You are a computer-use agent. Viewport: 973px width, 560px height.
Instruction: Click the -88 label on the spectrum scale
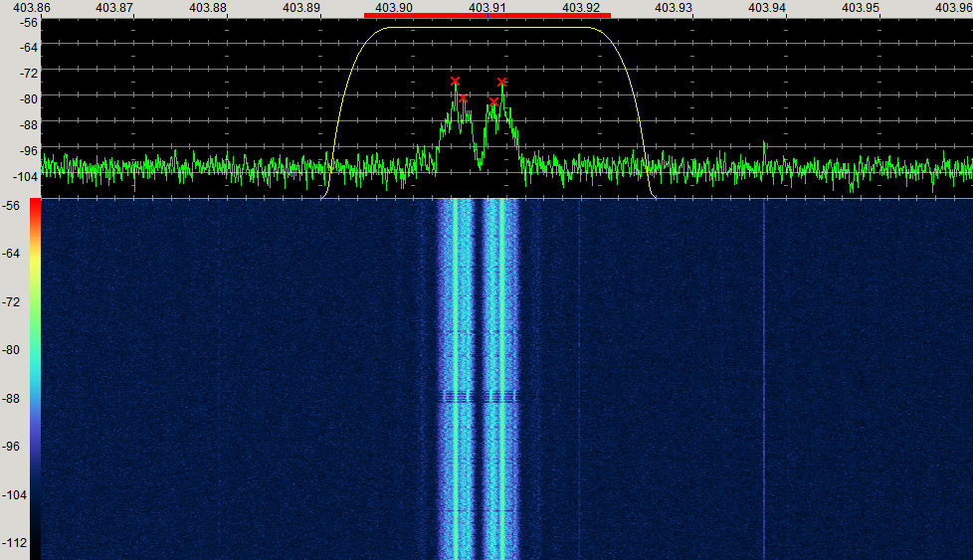[29, 124]
